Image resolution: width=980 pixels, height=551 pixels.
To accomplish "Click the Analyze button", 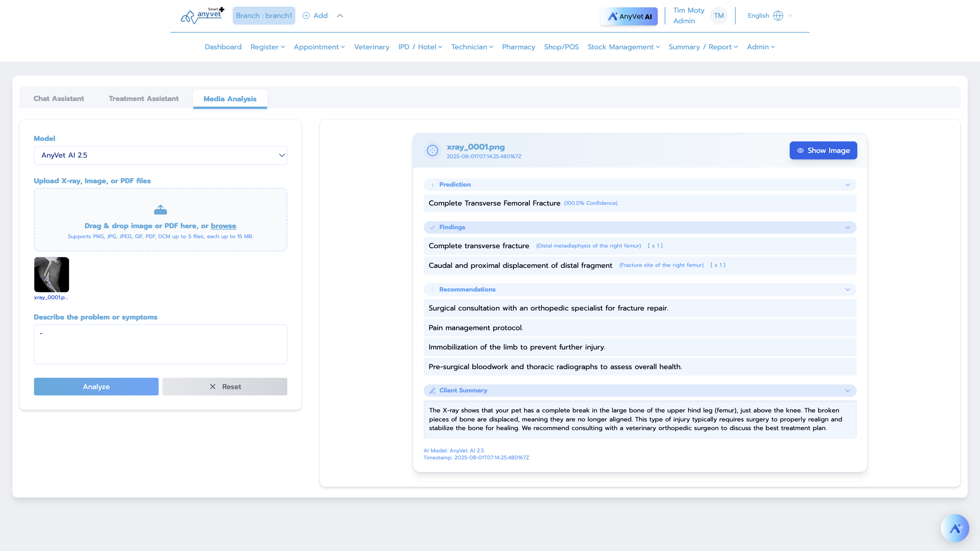I will coord(96,386).
